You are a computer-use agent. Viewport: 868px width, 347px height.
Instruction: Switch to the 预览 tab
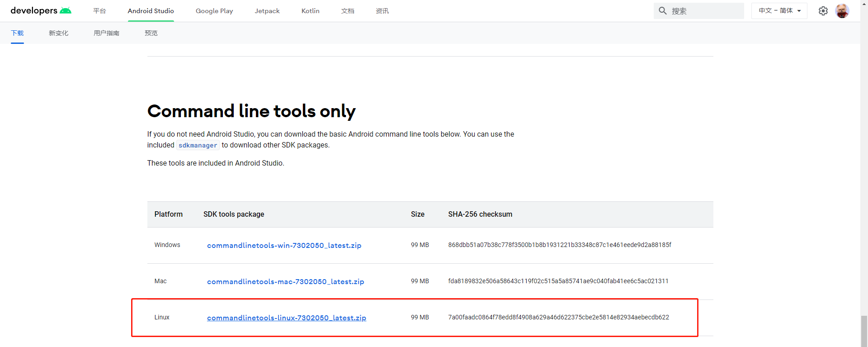pyautogui.click(x=151, y=33)
